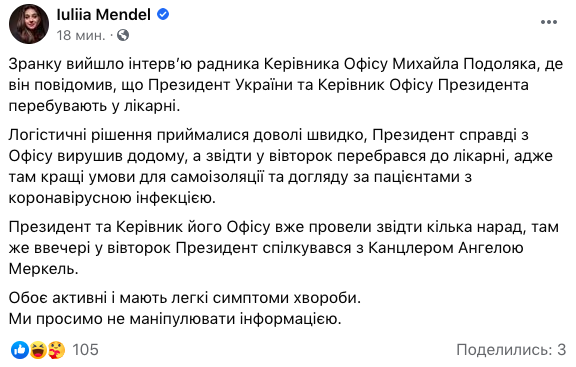Click the line 'Обоє активні і мають легкі симптоми'
576x367 pixels.
point(185,298)
